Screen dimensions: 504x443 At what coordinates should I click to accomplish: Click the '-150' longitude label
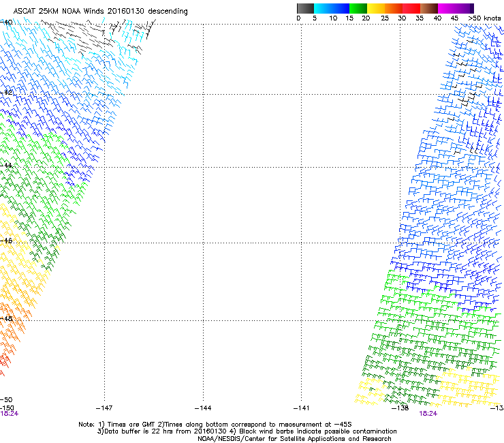[7, 408]
